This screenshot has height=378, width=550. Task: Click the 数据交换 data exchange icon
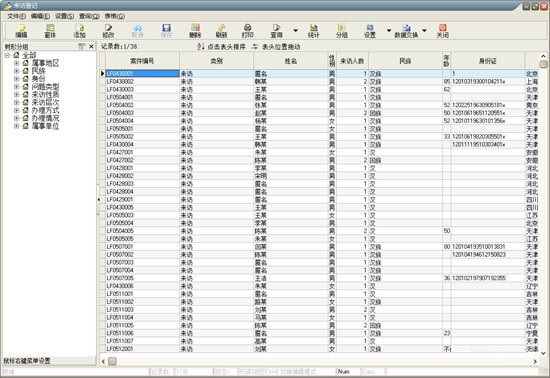point(406,31)
